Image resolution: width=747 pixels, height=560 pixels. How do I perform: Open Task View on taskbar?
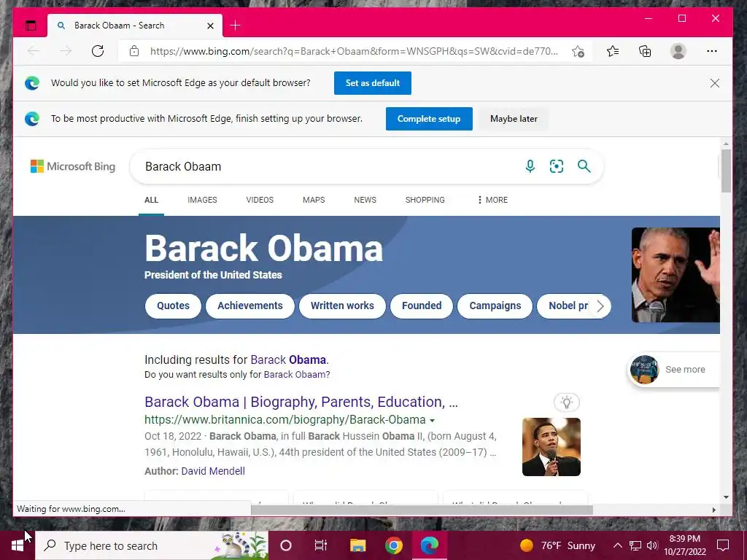[x=321, y=545]
